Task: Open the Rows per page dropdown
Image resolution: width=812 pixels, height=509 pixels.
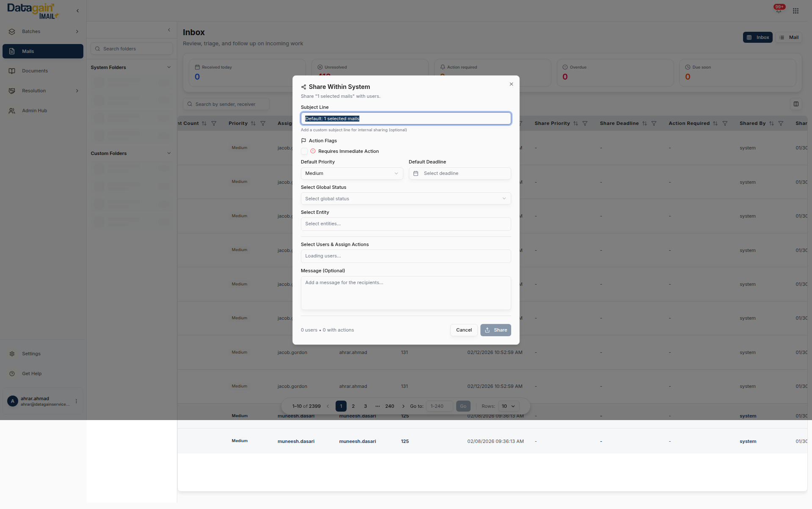Action: tap(508, 407)
